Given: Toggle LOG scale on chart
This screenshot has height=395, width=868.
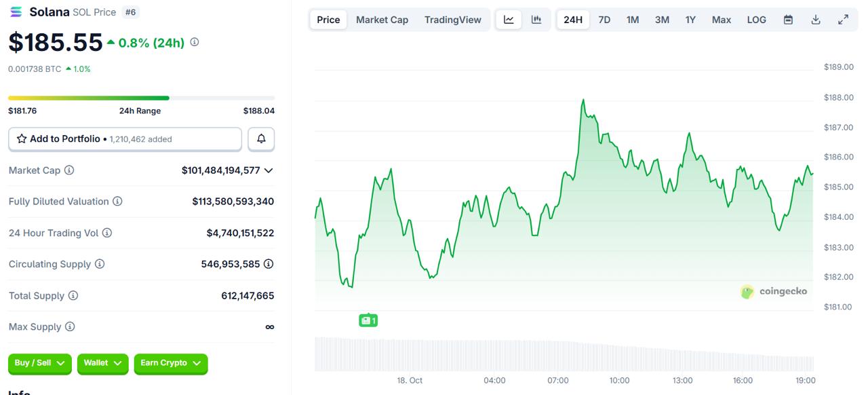Looking at the screenshot, I should 756,20.
